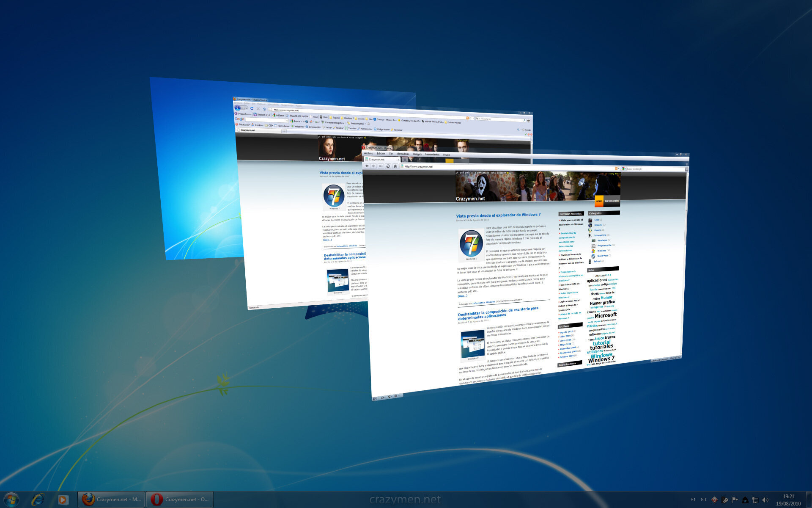This screenshot has width=812, height=508.
Task: Click Windows 7 logo thumbnail in Opera page
Action: (471, 245)
